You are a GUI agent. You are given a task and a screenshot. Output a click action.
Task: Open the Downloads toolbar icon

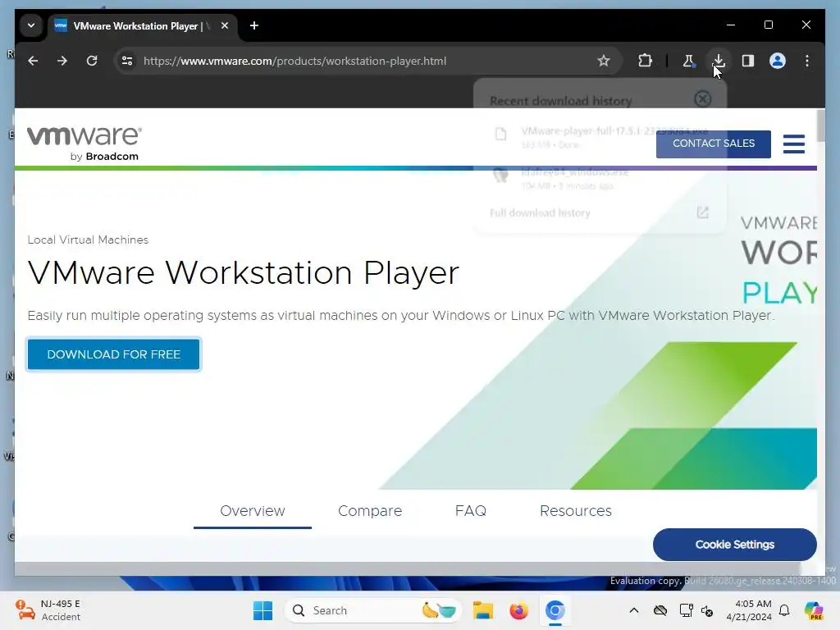click(x=719, y=61)
